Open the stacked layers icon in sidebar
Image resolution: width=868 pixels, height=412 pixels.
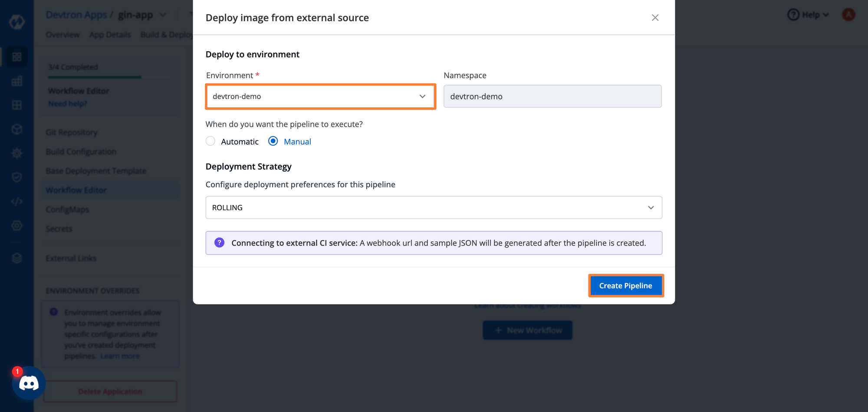coord(17,258)
